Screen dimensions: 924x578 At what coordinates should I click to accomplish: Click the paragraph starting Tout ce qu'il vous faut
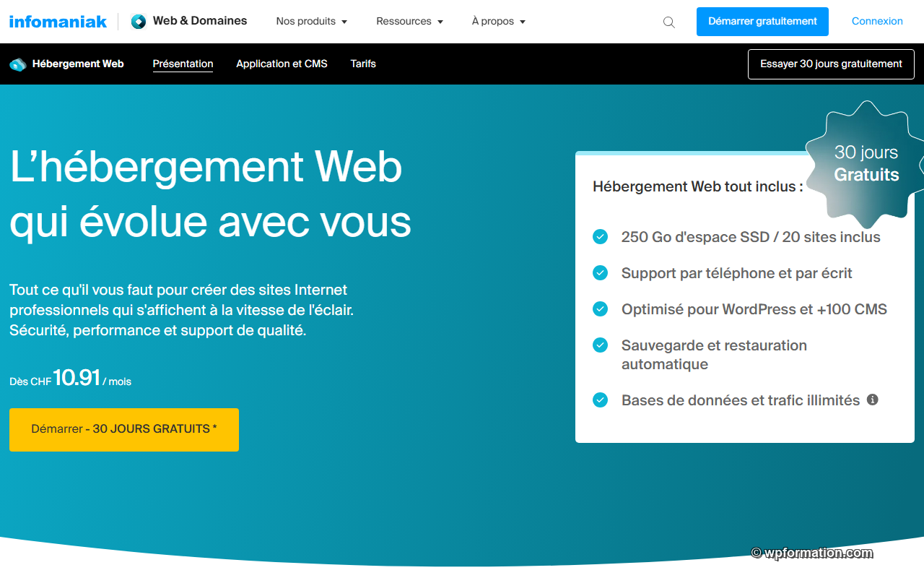181,310
